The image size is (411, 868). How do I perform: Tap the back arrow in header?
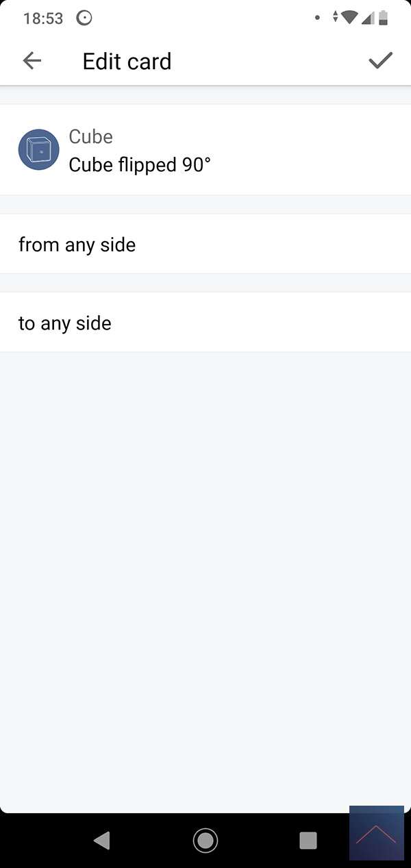point(32,61)
